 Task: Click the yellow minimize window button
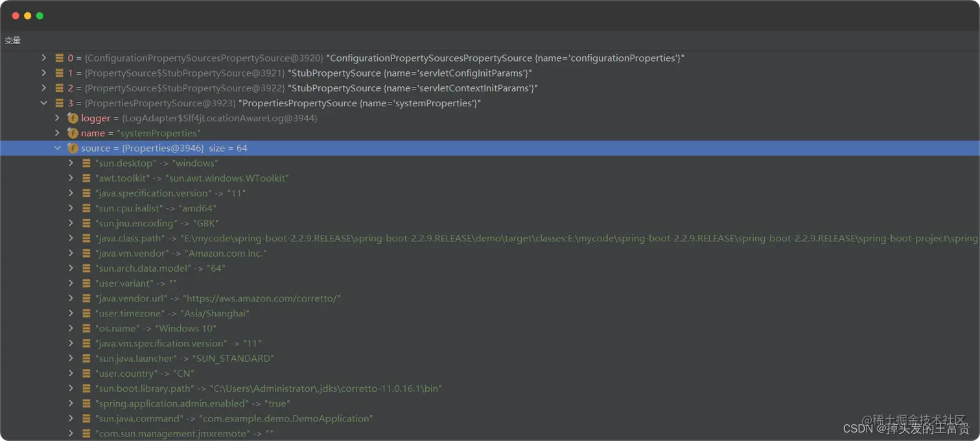[27, 16]
